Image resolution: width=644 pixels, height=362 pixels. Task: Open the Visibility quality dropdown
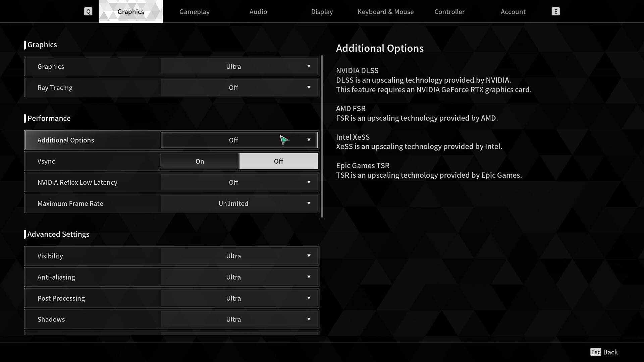239,256
